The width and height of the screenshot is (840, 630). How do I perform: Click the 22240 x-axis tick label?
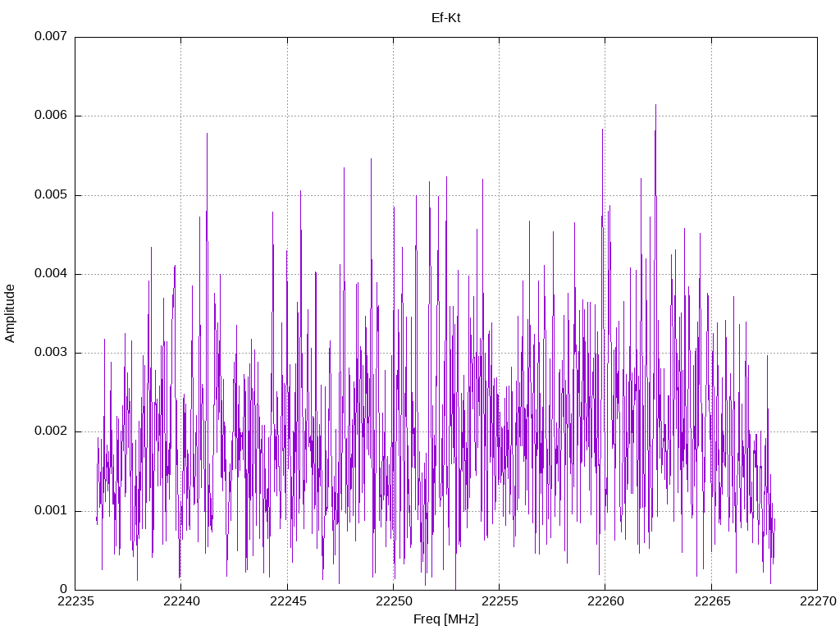[x=181, y=601]
